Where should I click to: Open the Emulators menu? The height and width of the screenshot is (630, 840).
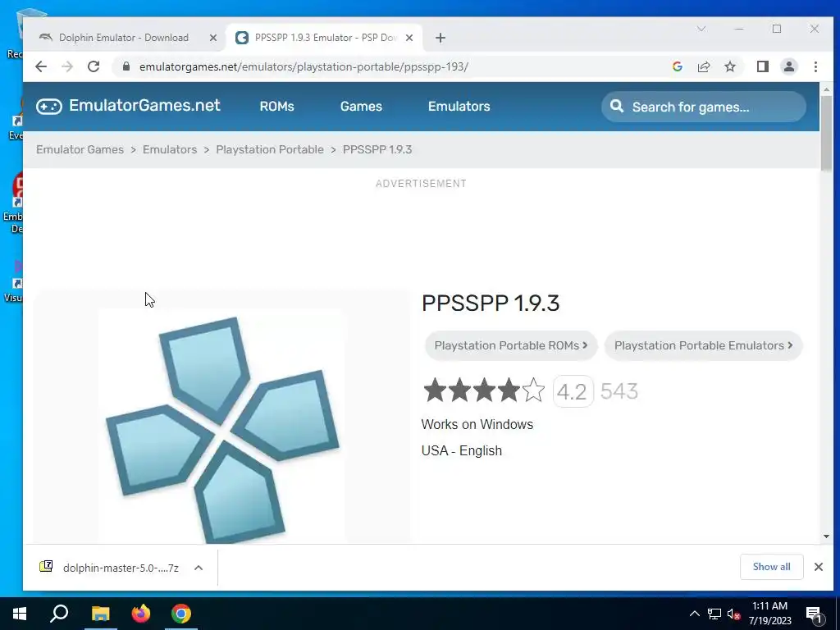coord(459,107)
